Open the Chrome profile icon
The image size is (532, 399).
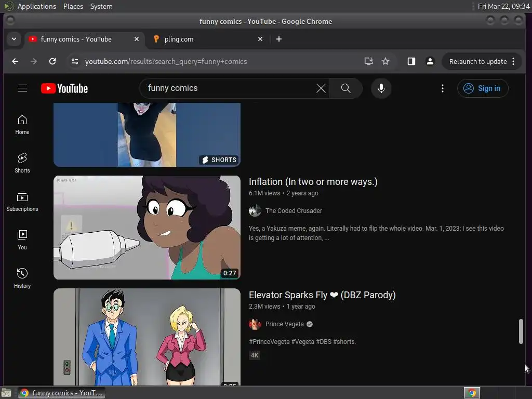[430, 61]
